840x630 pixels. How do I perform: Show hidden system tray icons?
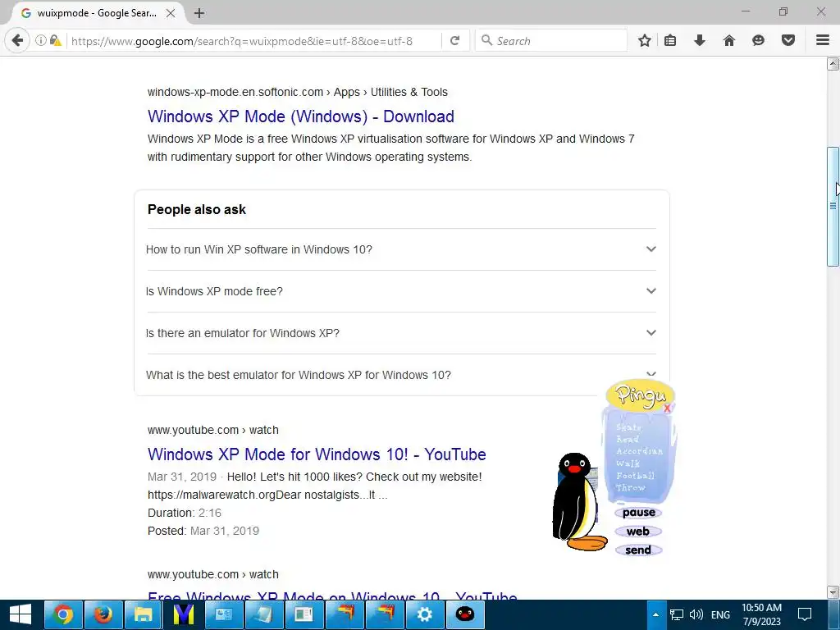pyautogui.click(x=655, y=614)
